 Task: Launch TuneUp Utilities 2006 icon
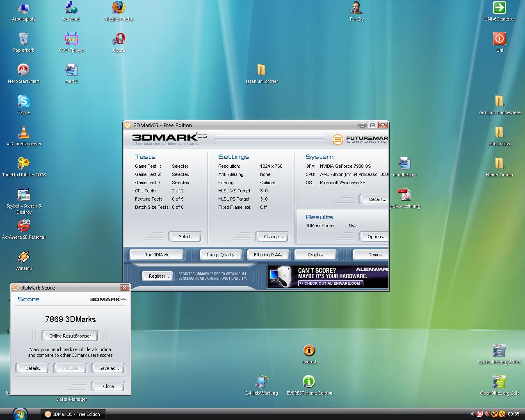point(24,168)
